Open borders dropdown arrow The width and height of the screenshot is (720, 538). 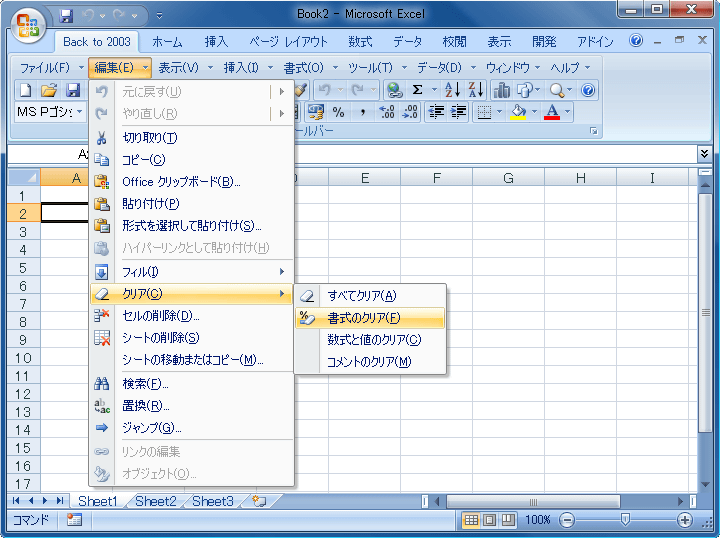[x=500, y=112]
